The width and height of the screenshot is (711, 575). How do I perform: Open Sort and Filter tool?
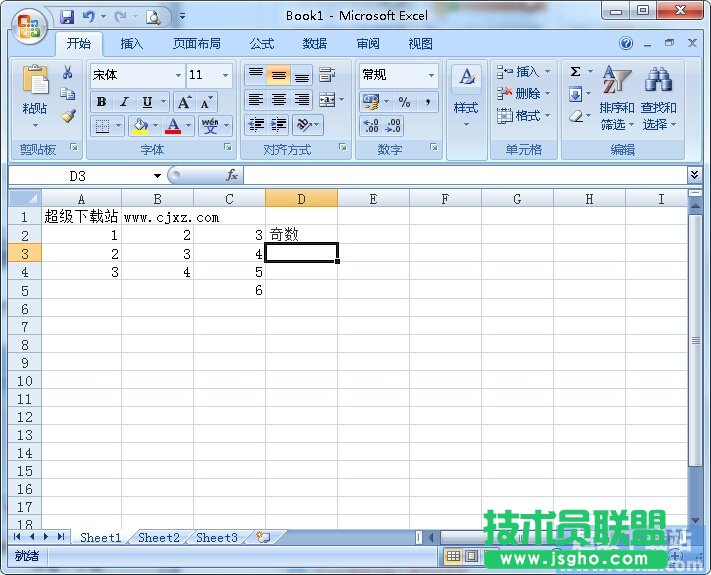[x=617, y=98]
